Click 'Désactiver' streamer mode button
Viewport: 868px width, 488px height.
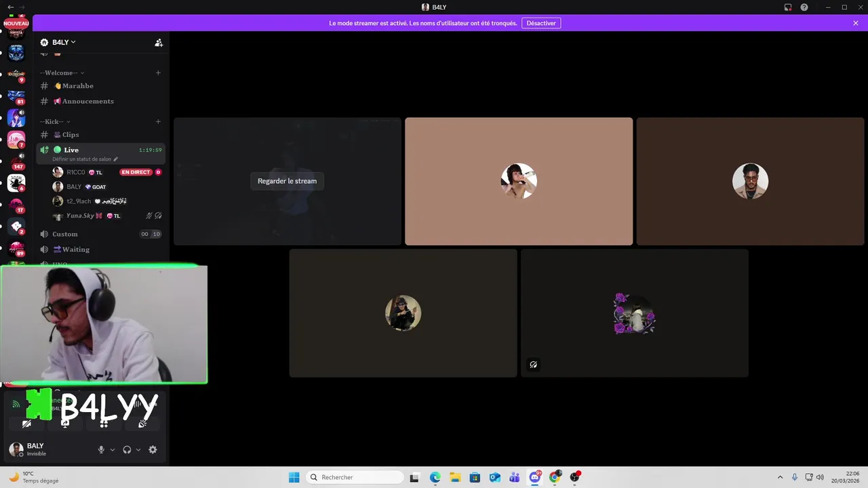[541, 23]
